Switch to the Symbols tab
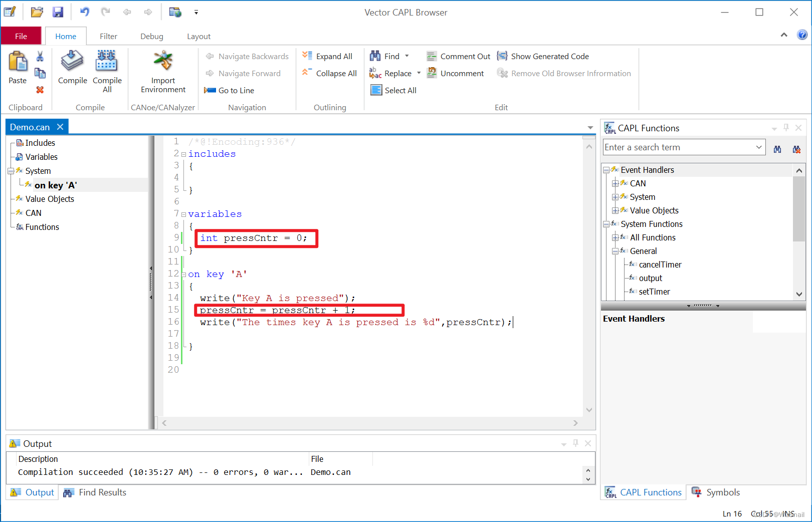This screenshot has width=812, height=522. [715, 492]
